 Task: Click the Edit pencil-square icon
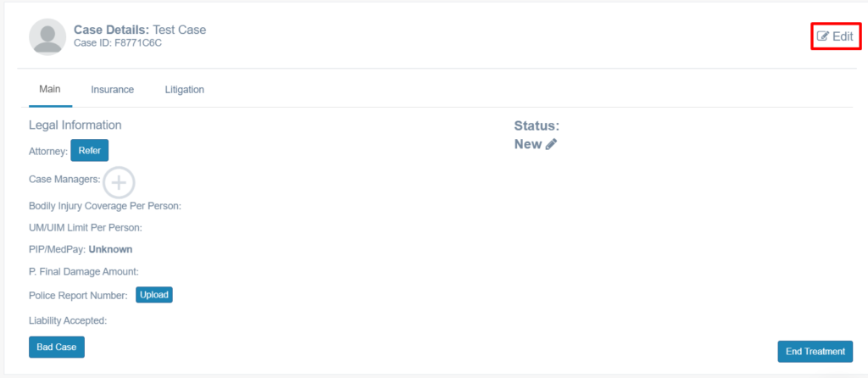(823, 36)
